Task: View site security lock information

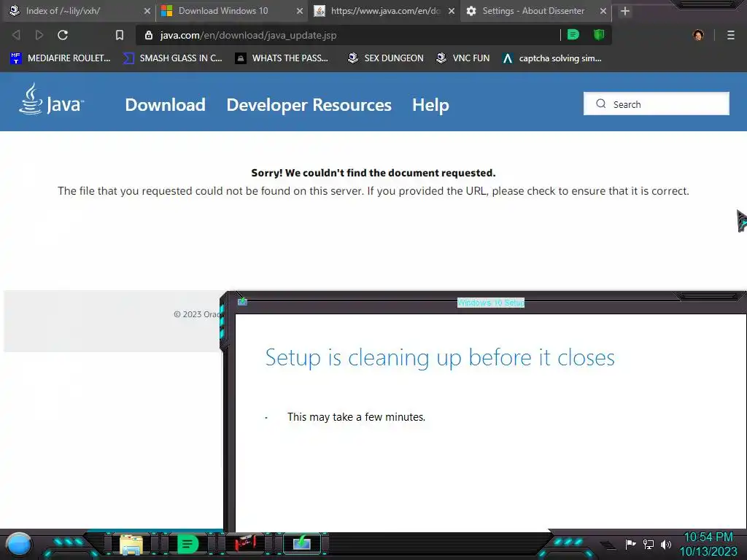Action: 149,35
